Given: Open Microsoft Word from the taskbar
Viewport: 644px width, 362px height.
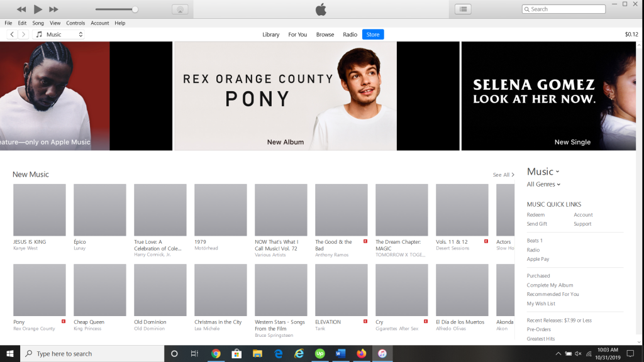Looking at the screenshot, I should pos(340,353).
